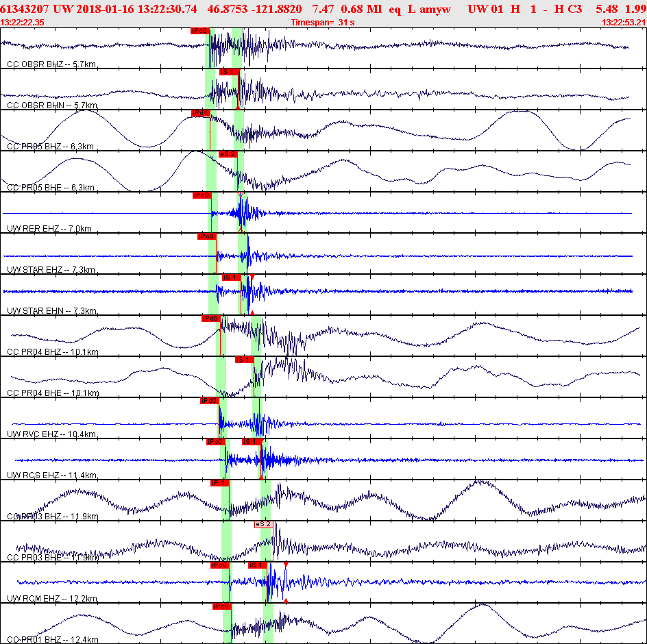Click the iS 1 pick flag on RCS EHZ
This screenshot has height=644, width=647.
tap(252, 442)
